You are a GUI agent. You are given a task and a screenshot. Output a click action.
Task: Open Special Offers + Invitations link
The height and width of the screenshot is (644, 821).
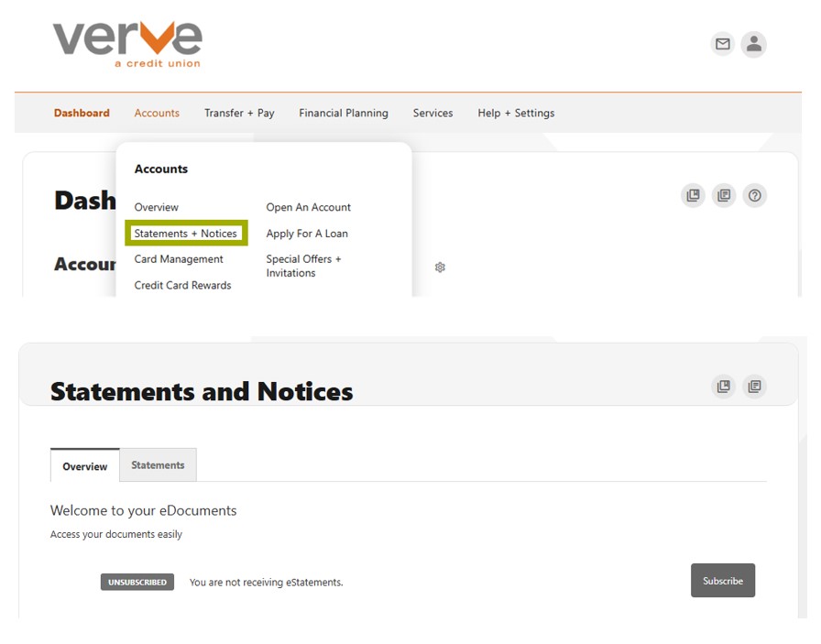pos(303,266)
